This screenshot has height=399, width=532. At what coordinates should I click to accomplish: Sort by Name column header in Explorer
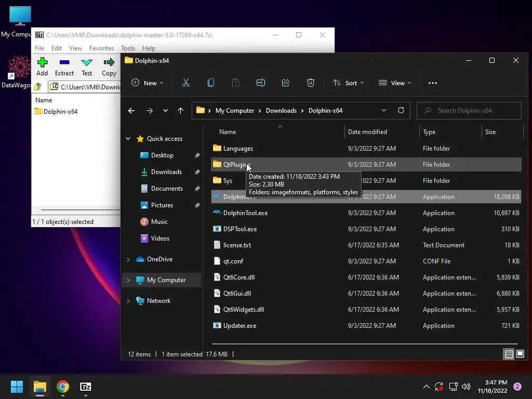(278, 131)
